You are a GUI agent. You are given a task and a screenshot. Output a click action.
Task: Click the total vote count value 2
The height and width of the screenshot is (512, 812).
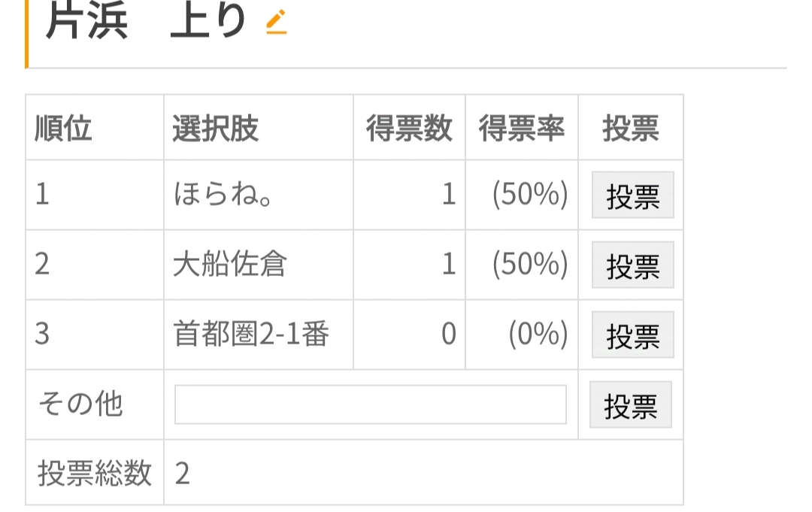[x=182, y=473]
